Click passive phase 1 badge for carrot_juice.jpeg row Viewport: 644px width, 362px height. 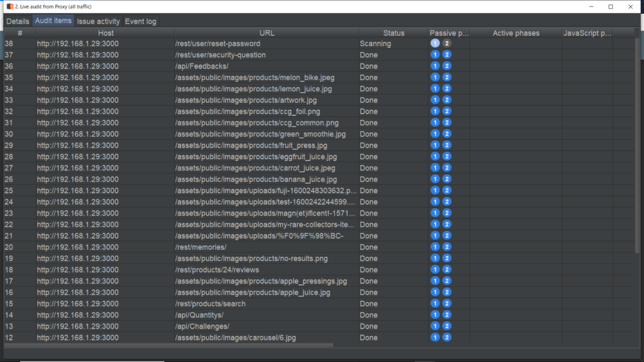click(435, 168)
